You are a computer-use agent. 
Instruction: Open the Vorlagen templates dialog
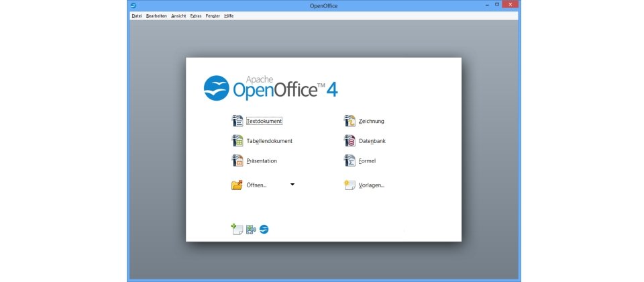[x=364, y=185]
